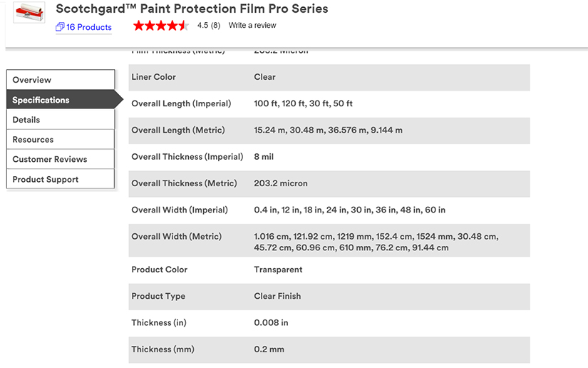The width and height of the screenshot is (588, 368).
Task: Click the Overall Width (Metric) values text
Action: pyautogui.click(x=376, y=242)
